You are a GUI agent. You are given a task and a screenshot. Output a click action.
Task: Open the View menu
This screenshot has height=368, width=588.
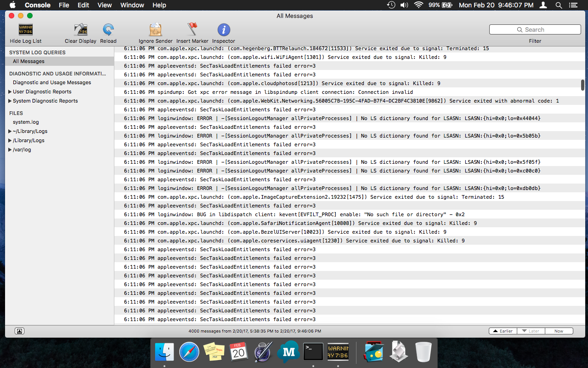point(105,5)
